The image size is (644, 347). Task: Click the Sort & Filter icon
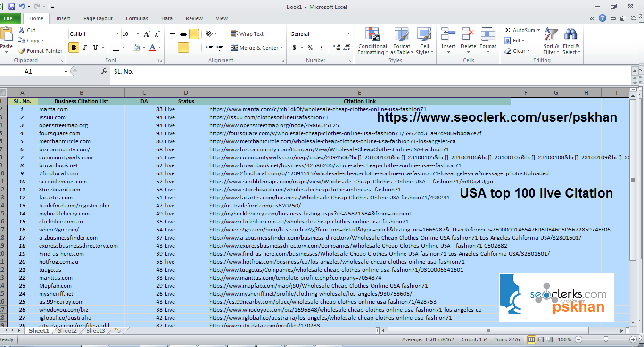(551, 35)
